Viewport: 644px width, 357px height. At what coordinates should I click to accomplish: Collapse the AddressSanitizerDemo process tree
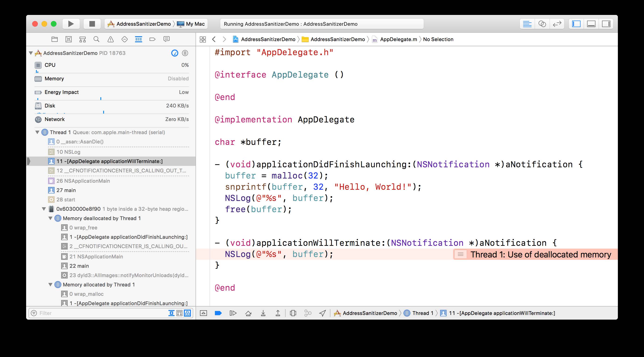pos(31,53)
